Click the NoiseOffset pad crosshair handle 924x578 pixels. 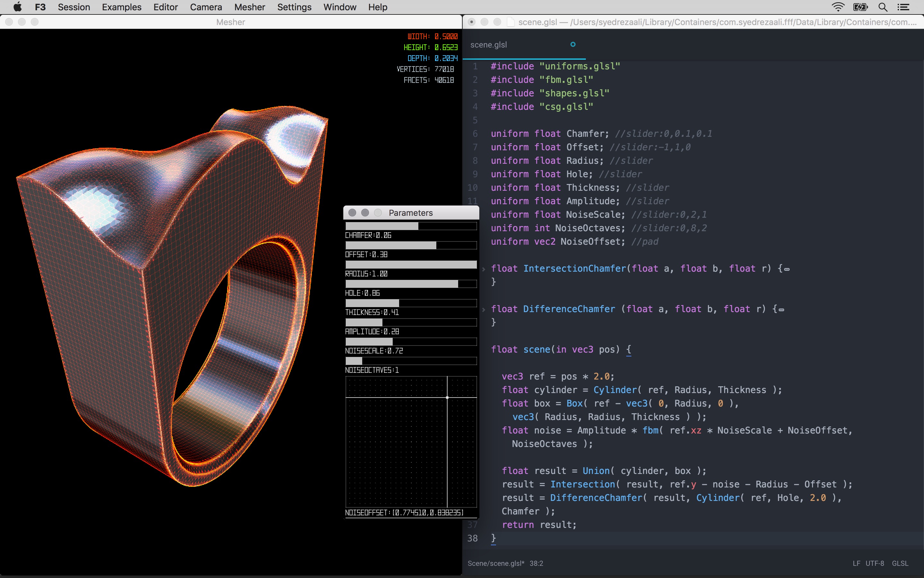(447, 398)
